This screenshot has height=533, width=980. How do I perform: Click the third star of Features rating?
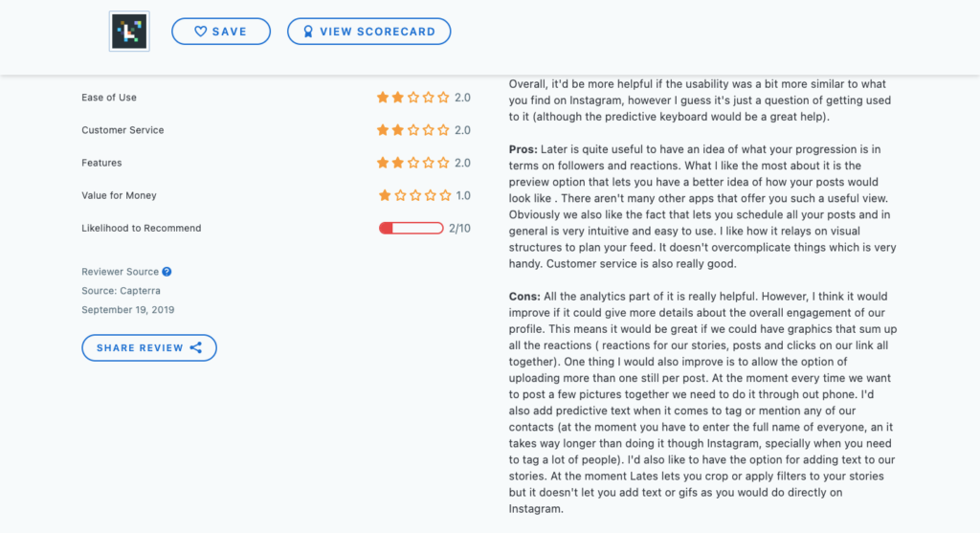click(x=413, y=163)
